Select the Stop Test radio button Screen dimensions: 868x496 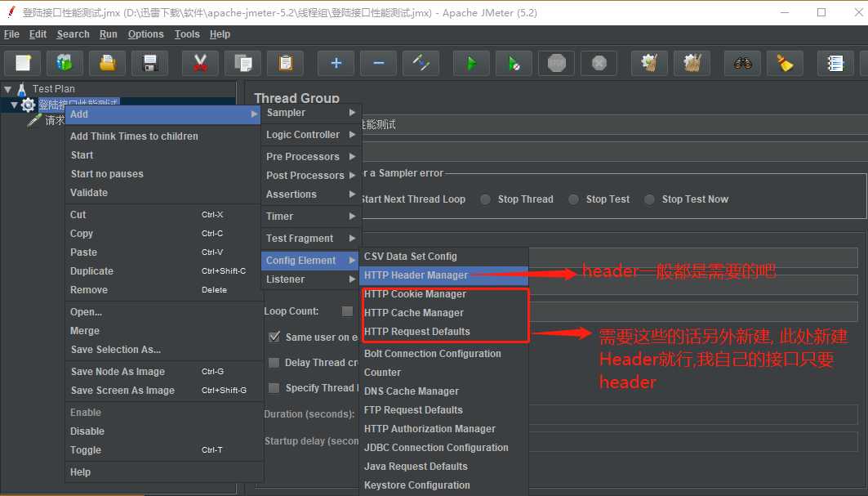[573, 199]
